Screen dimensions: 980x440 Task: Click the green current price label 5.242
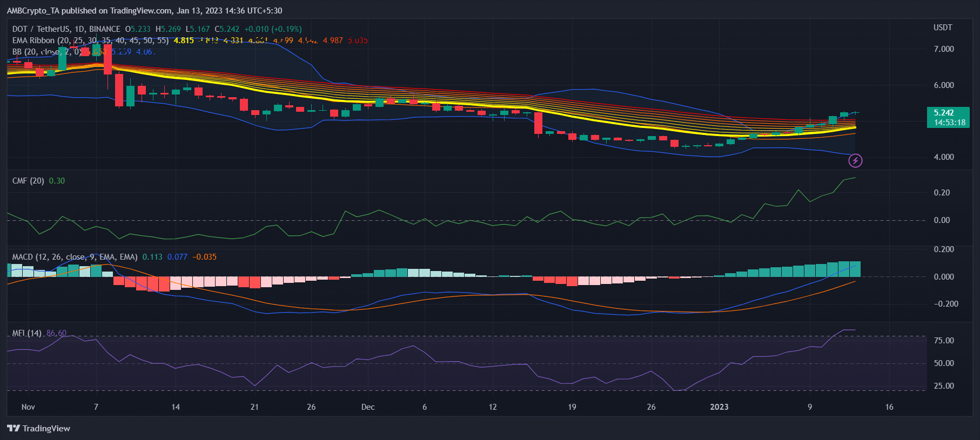click(x=944, y=113)
